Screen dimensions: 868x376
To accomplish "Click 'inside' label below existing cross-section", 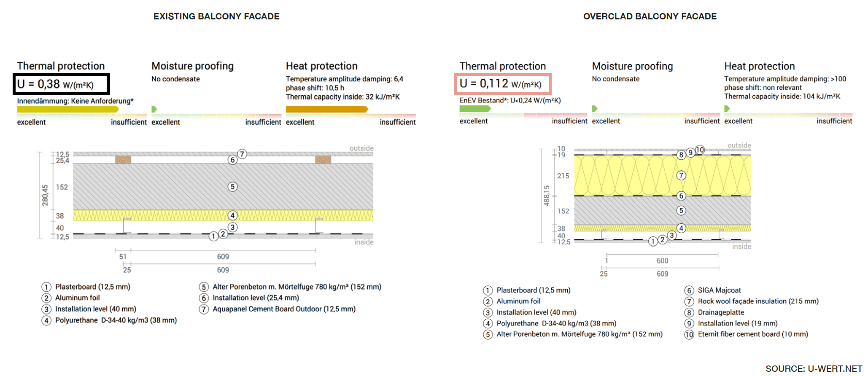I will (364, 242).
